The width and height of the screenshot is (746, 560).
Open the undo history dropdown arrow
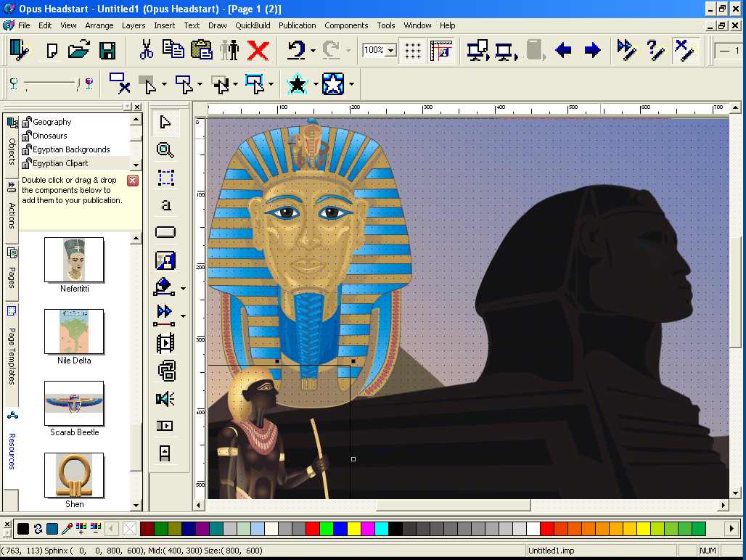[x=313, y=50]
